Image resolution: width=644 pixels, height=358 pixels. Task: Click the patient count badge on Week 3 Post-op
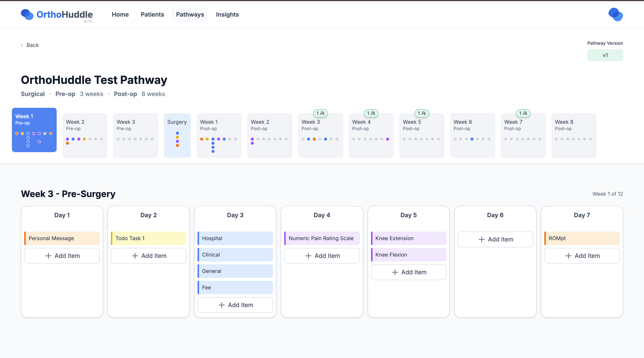(321, 113)
